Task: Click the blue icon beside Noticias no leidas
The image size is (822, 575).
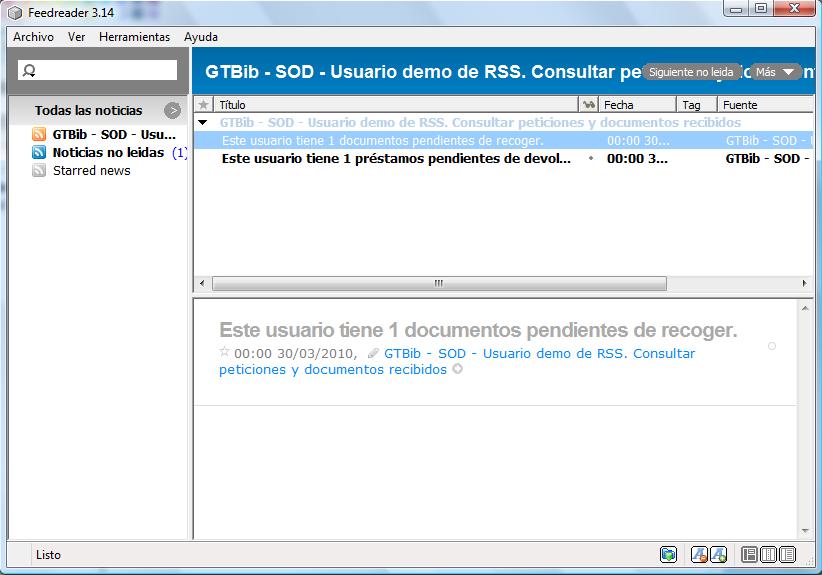Action: tap(39, 152)
